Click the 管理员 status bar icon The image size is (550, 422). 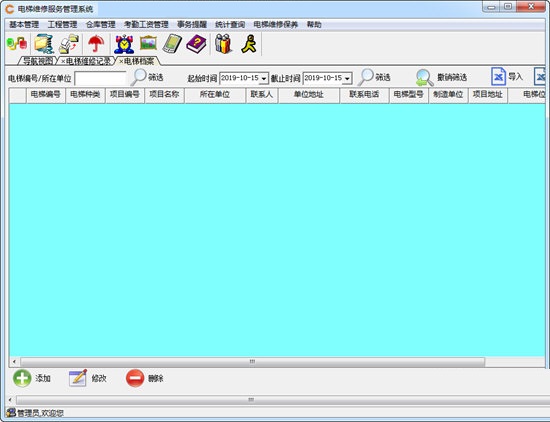(x=11, y=413)
